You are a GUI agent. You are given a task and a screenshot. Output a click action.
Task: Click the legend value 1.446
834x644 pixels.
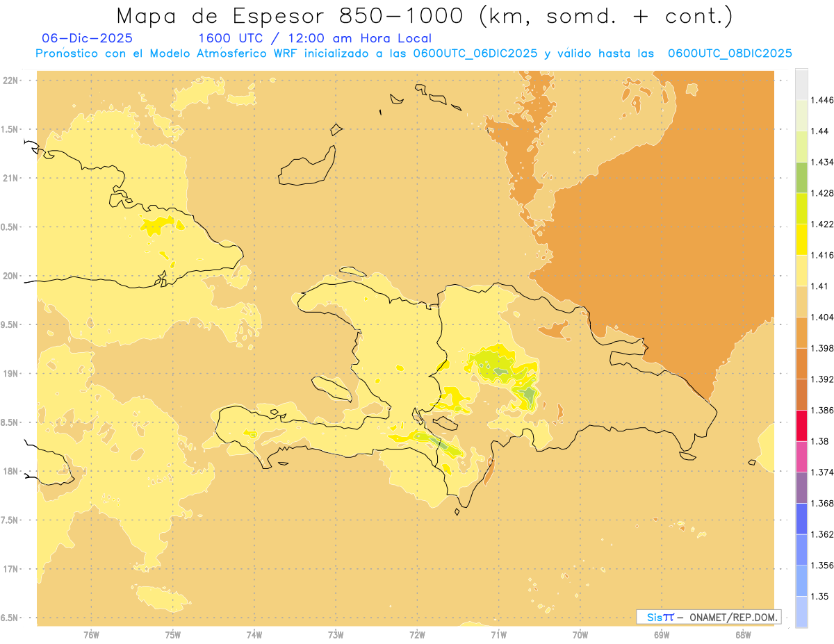tap(822, 100)
